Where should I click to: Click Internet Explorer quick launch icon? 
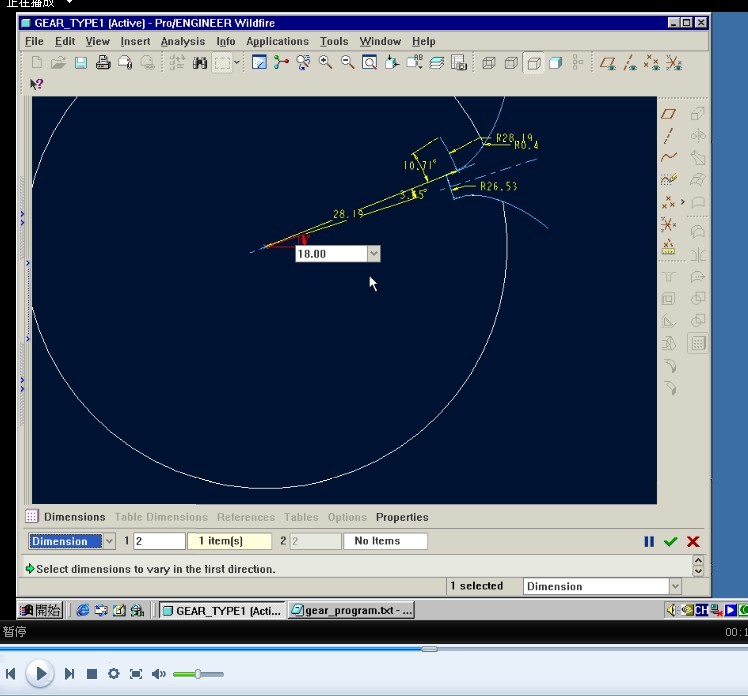[83, 610]
